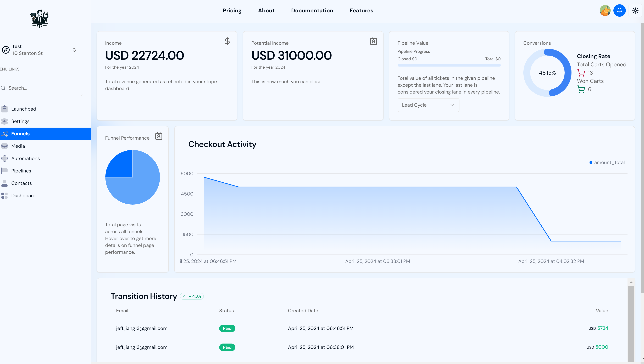Click the compass icon beside test account

(6, 50)
